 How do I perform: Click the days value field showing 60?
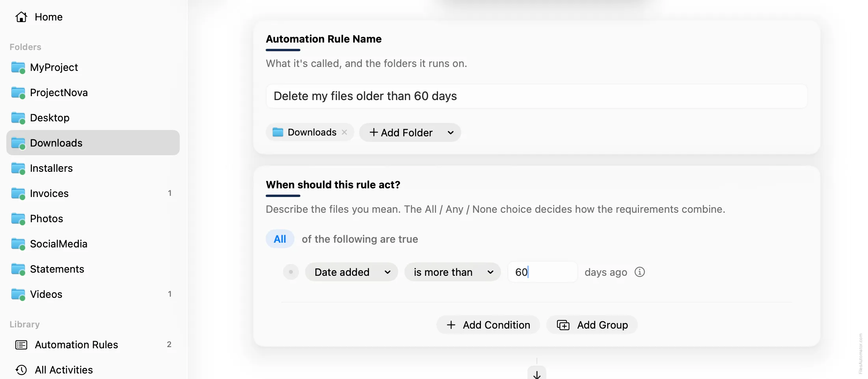543,272
